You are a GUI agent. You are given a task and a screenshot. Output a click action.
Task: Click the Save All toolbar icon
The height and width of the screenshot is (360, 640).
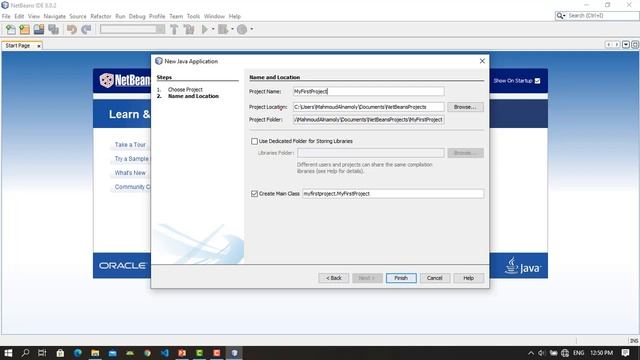click(x=53, y=29)
